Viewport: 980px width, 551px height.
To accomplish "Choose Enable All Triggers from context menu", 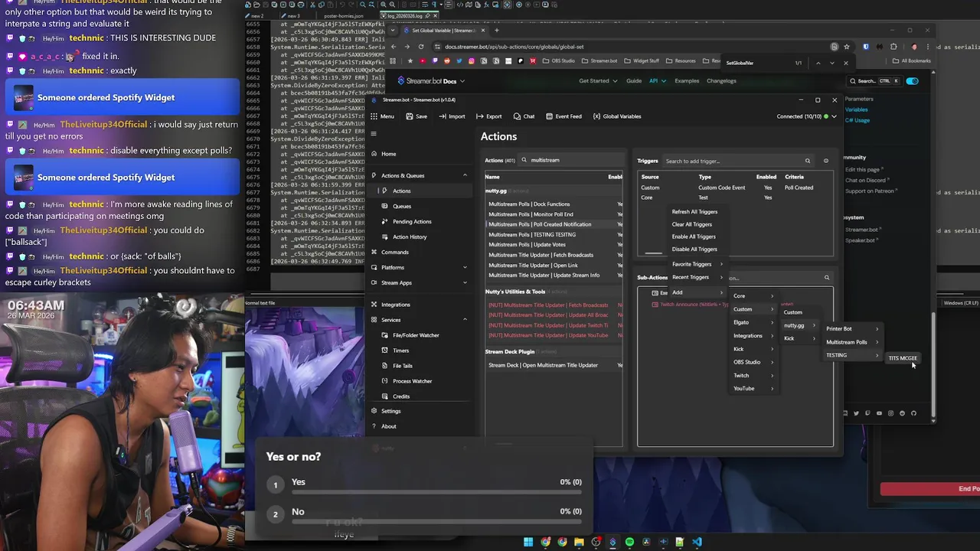I will point(694,236).
